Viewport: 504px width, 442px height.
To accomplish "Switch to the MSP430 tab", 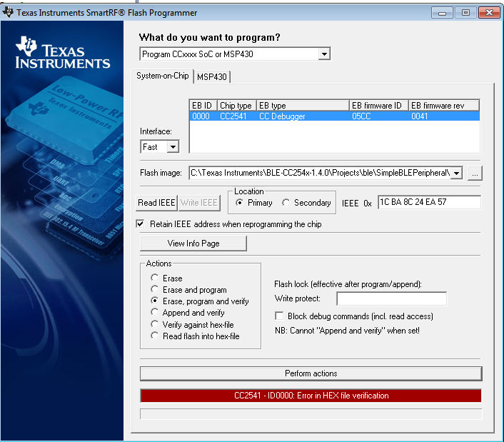I will coord(212,77).
